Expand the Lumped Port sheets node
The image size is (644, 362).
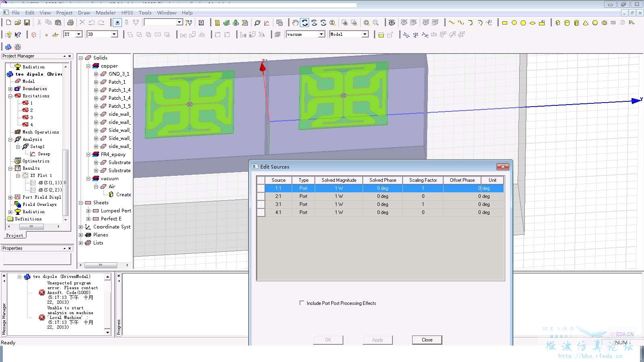click(89, 211)
